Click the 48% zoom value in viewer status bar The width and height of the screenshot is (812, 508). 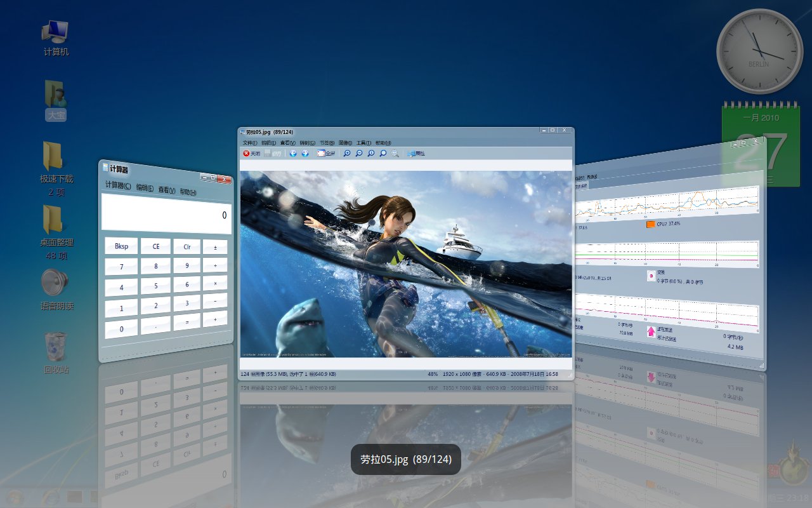433,374
